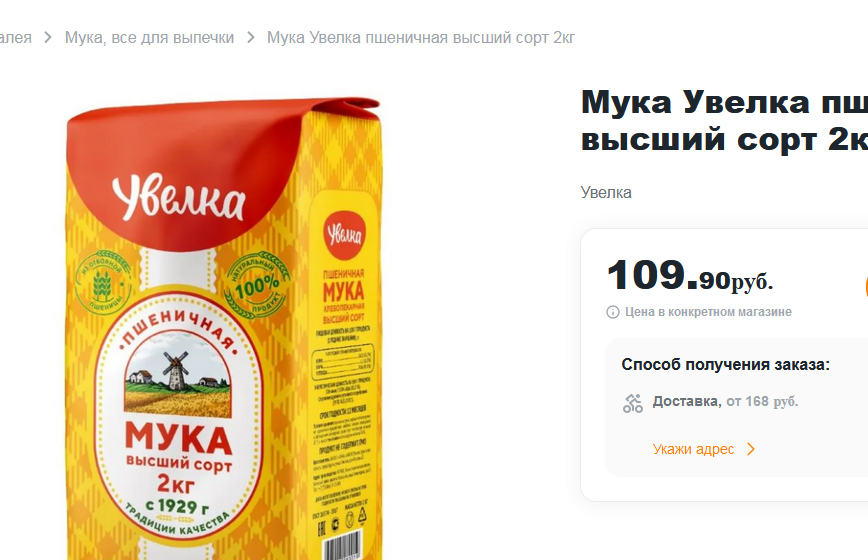
Task: Click the green 100% натуральный продукт badge
Action: click(x=256, y=284)
